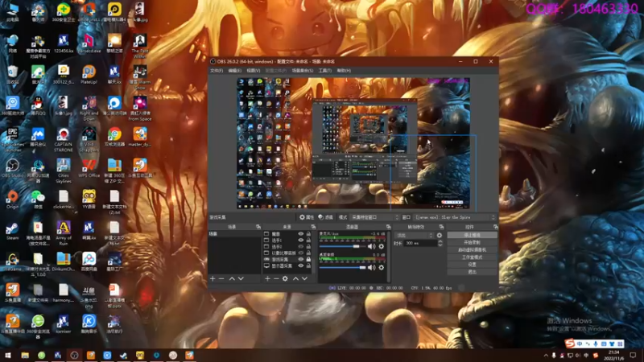Open source filters (滤镜) in OBS toolbar
644x362 pixels.
coord(325,217)
